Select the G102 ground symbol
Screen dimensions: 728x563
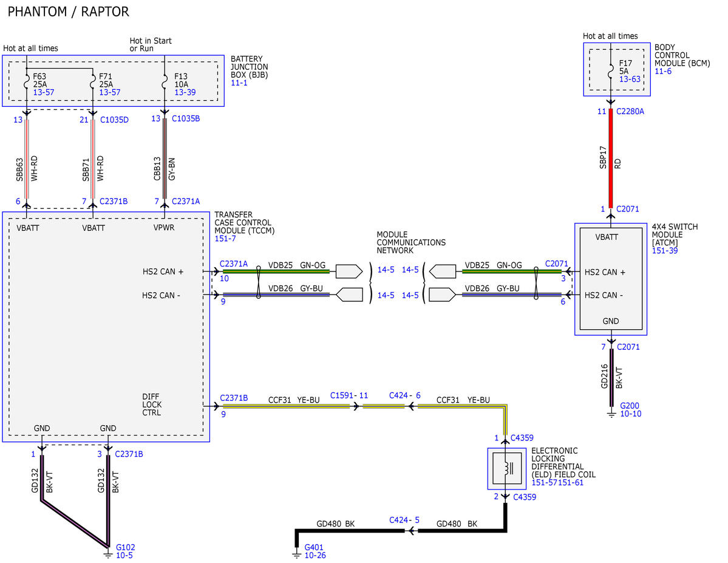107,554
